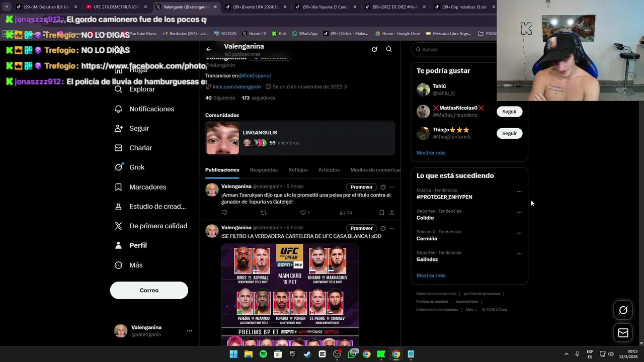Click Grok icon on Tsarukyan post
This screenshot has width=644, height=362.
coord(383,187)
